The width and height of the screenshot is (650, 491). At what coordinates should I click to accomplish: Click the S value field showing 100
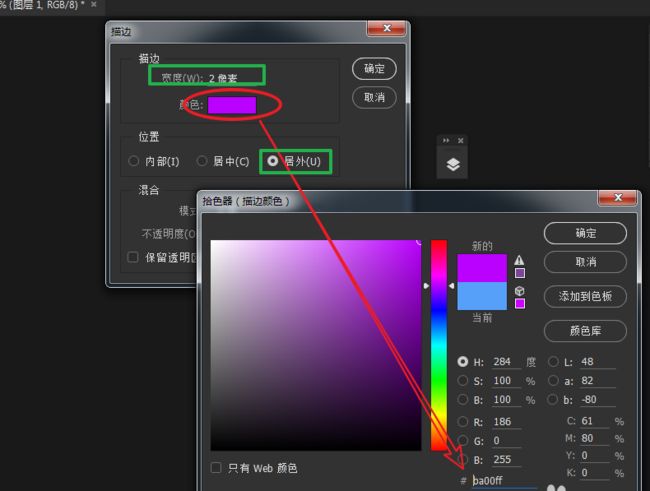point(507,381)
